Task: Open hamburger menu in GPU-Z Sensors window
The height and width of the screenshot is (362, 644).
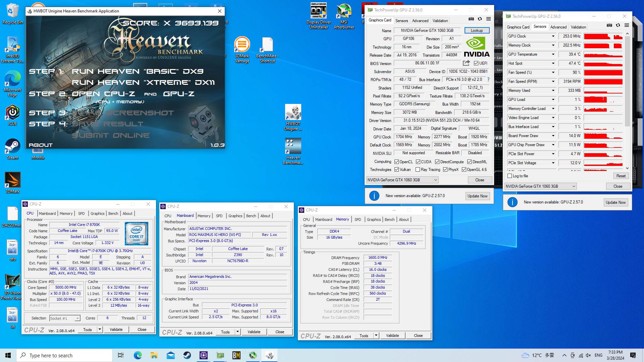Action: 627,25
